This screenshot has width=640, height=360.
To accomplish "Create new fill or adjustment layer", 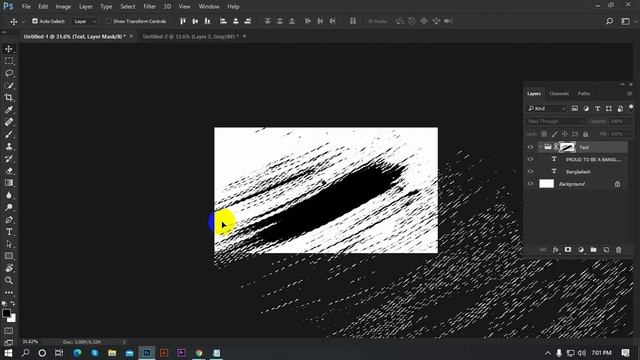I will click(581, 250).
